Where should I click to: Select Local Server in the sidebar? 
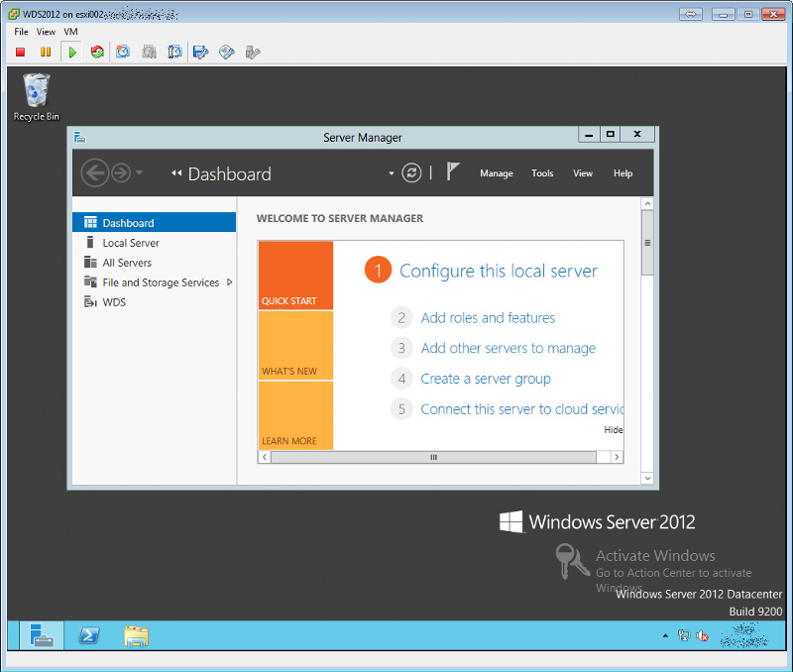[155, 243]
